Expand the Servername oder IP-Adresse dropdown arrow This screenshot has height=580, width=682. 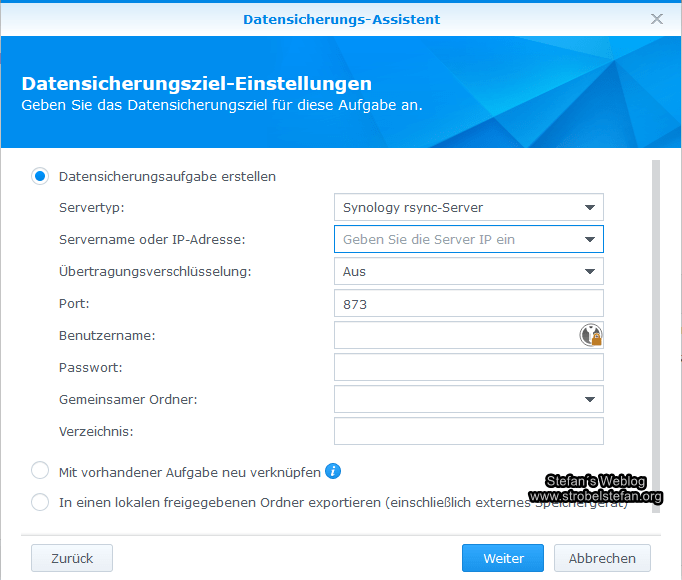pos(590,239)
